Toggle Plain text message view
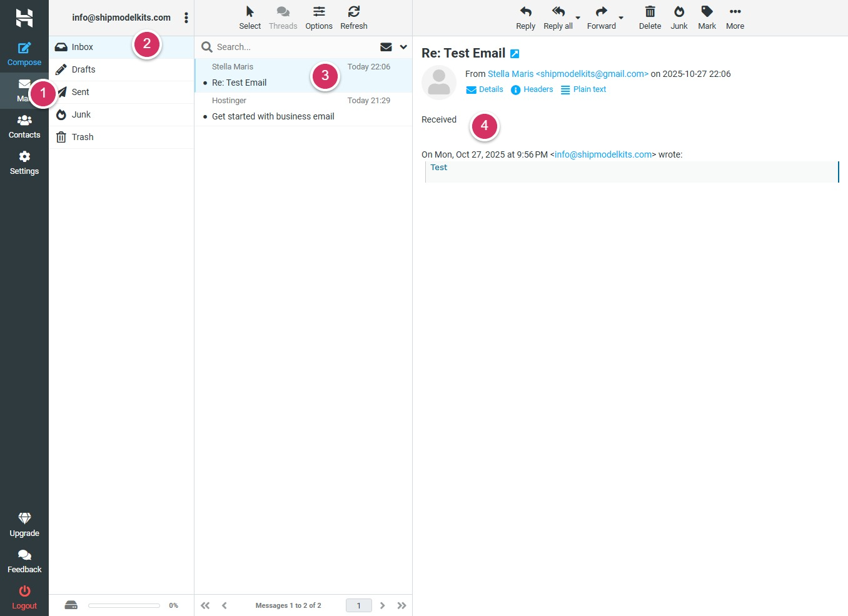The image size is (848, 616). click(x=583, y=89)
